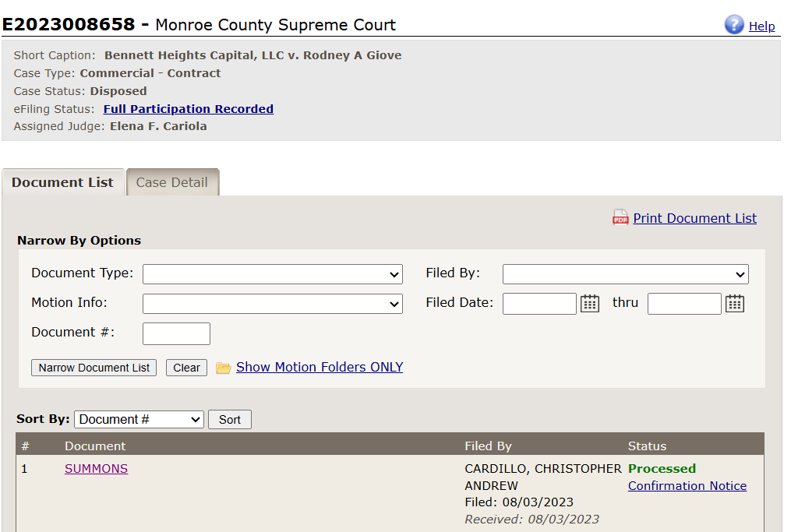Click the Filed Date start input field

(x=539, y=304)
